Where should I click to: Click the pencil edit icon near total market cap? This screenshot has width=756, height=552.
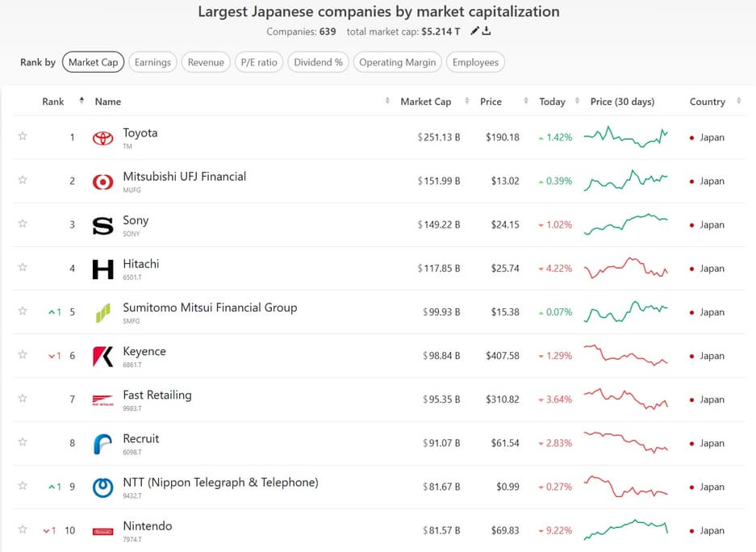click(x=475, y=31)
